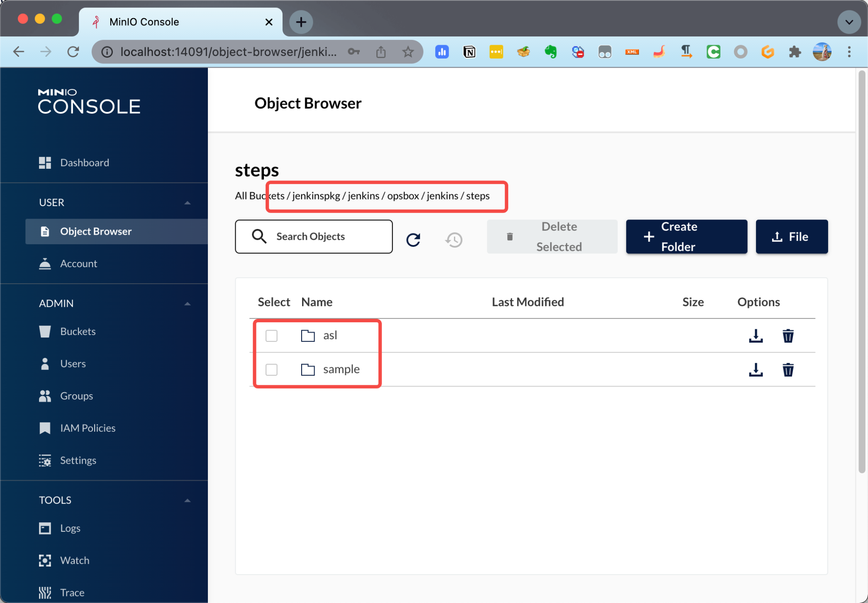
Task: Delete the sample folder with trash icon
Action: tap(788, 370)
